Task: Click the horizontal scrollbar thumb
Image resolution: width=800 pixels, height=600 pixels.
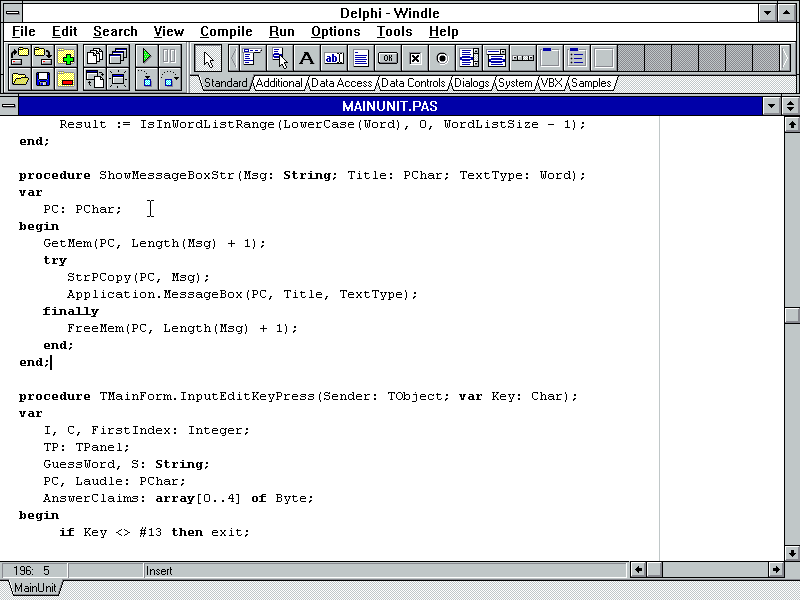Action: tap(654, 570)
